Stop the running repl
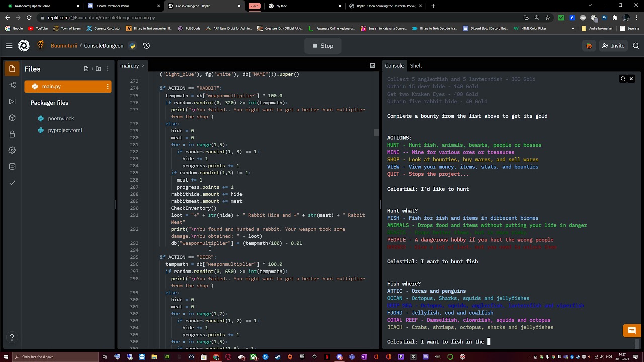Viewport: 644px width, 362px height. tap(323, 46)
